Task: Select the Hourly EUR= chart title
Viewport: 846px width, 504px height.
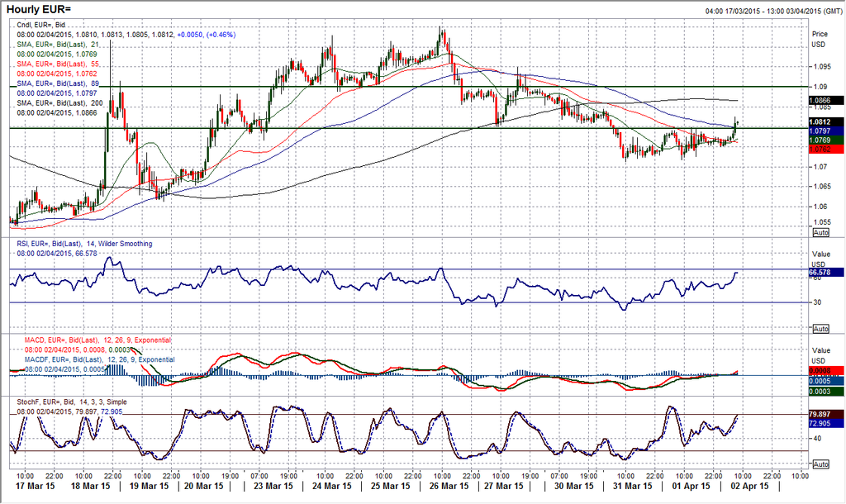Action: (x=38, y=10)
